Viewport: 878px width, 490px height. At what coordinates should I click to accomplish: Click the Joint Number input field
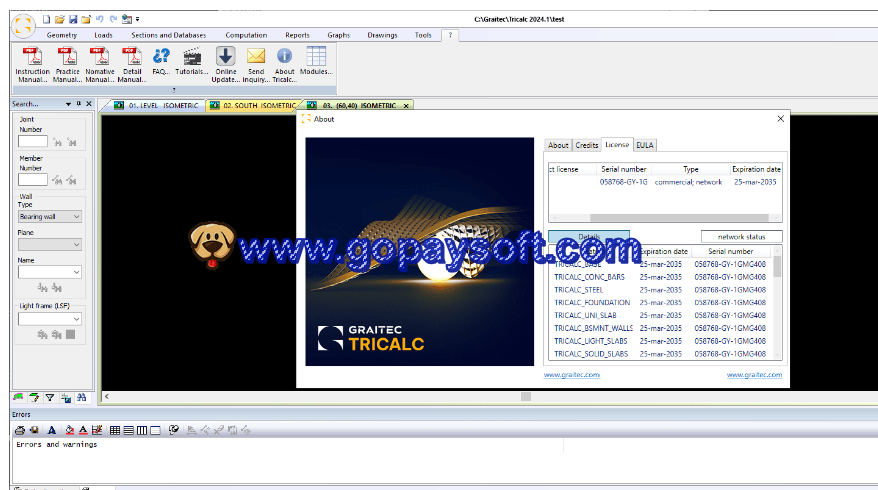point(32,141)
